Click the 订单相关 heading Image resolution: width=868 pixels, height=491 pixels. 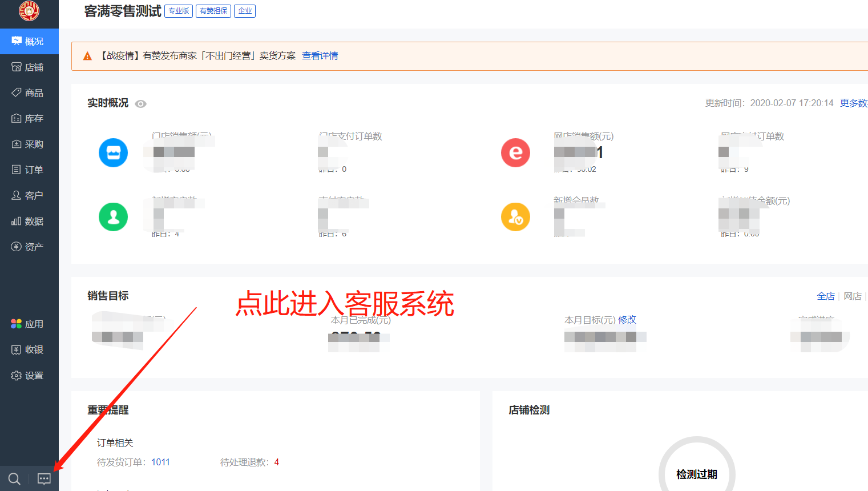(115, 442)
